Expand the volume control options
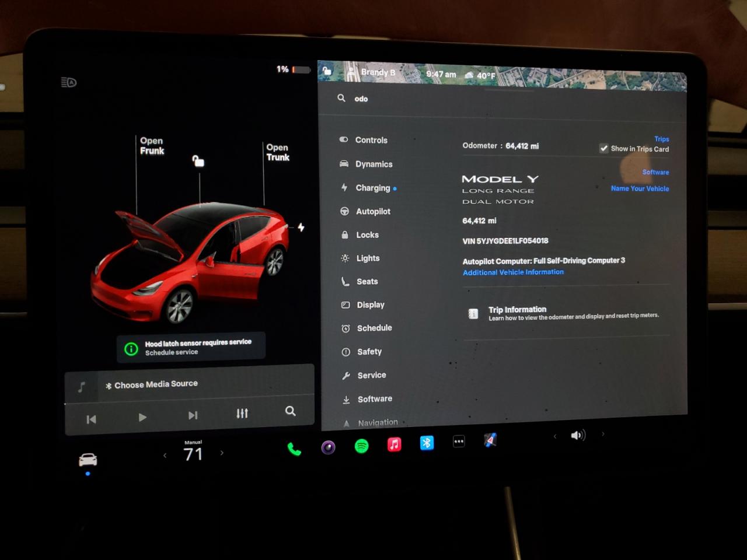 click(578, 435)
